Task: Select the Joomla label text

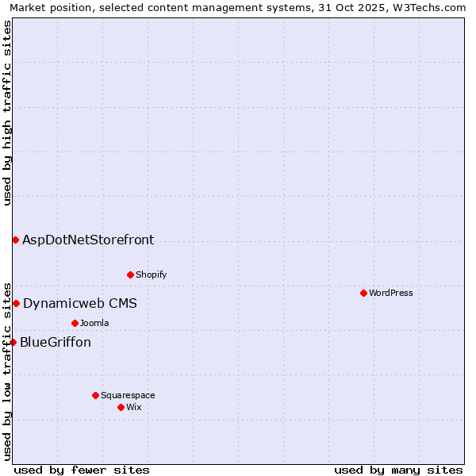Action: [94, 323]
